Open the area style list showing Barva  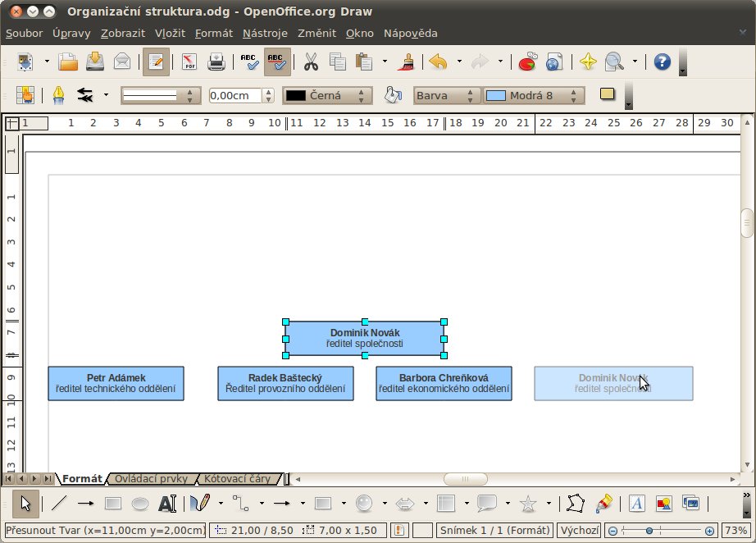tap(446, 95)
